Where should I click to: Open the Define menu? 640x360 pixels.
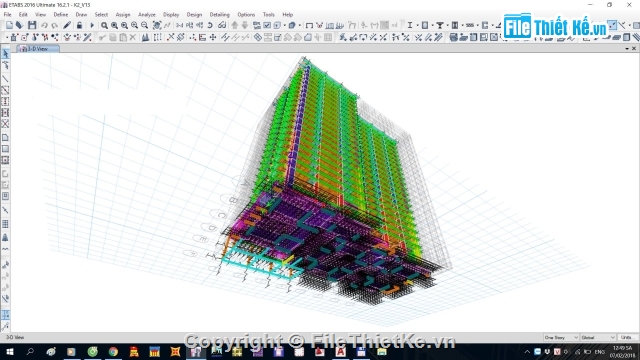click(x=61, y=15)
